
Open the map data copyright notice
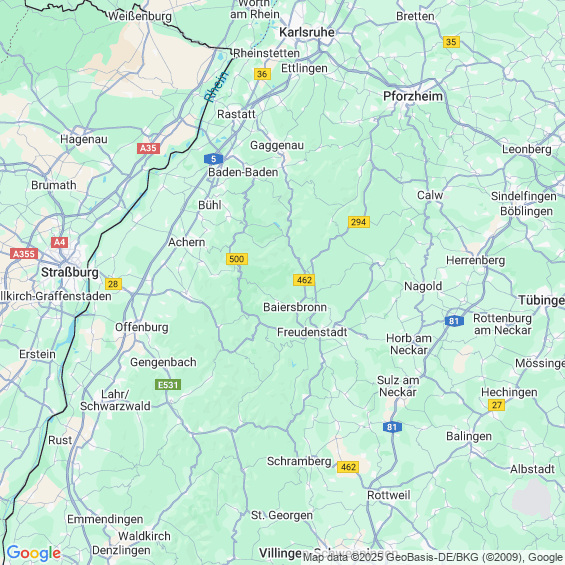(x=434, y=558)
